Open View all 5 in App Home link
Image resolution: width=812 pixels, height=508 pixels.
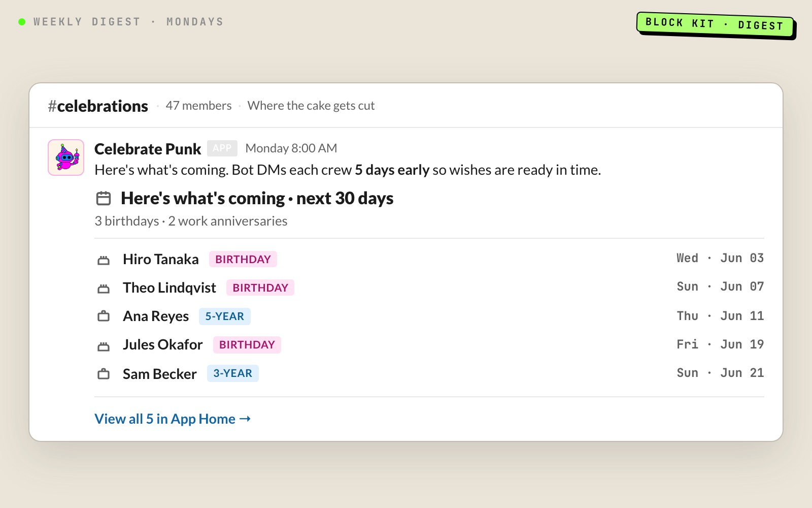(173, 419)
